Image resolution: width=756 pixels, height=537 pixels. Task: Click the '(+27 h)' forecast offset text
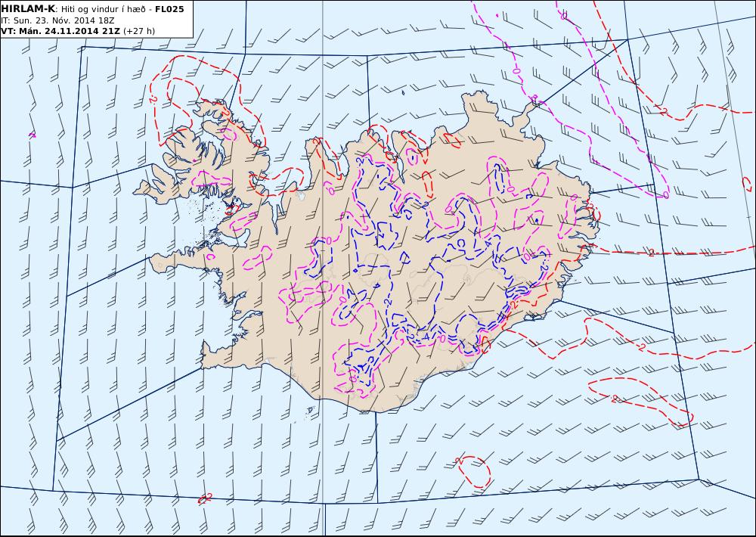click(139, 31)
